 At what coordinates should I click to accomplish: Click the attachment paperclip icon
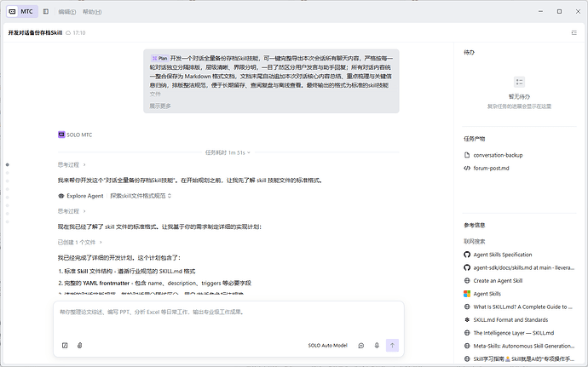80,345
